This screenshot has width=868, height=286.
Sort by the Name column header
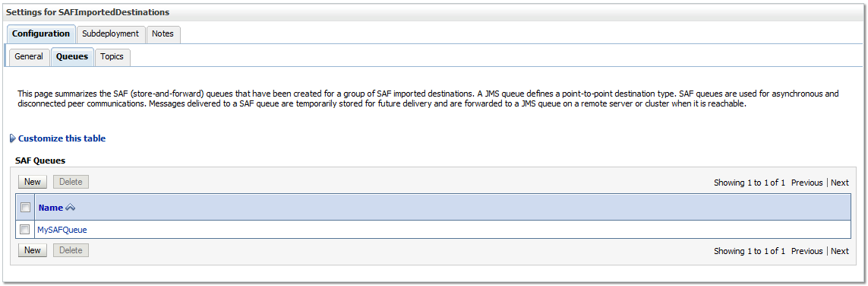point(51,208)
